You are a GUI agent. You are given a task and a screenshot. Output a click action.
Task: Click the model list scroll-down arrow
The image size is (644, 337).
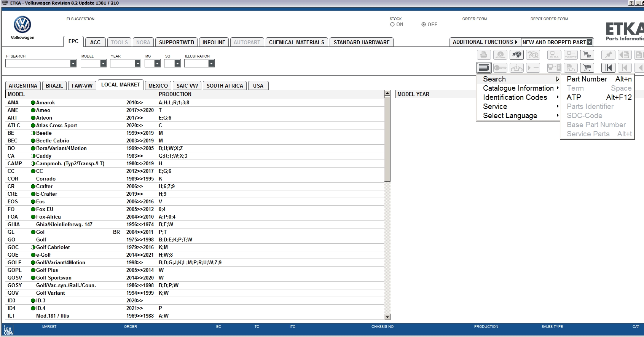387,317
